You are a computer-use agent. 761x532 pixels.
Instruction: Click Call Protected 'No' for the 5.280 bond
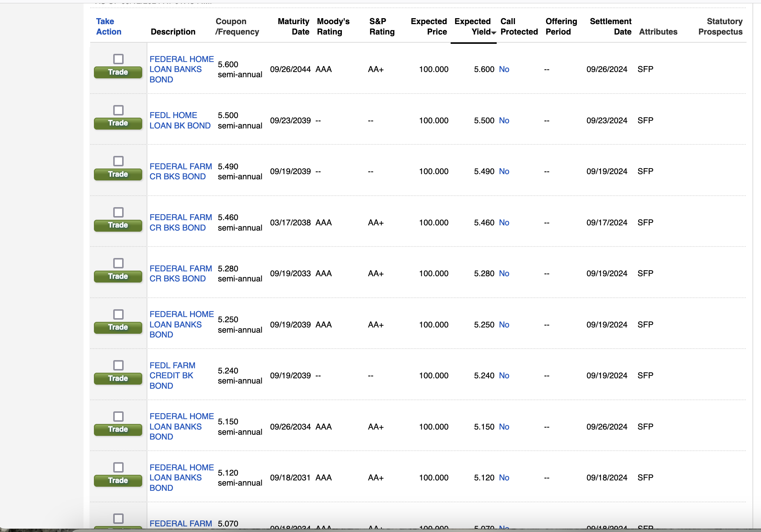(504, 274)
